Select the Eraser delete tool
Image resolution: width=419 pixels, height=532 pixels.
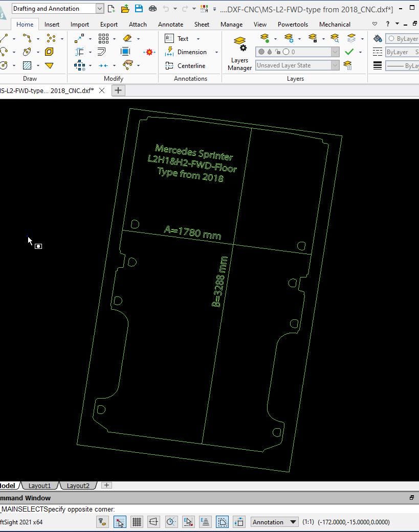(128, 38)
